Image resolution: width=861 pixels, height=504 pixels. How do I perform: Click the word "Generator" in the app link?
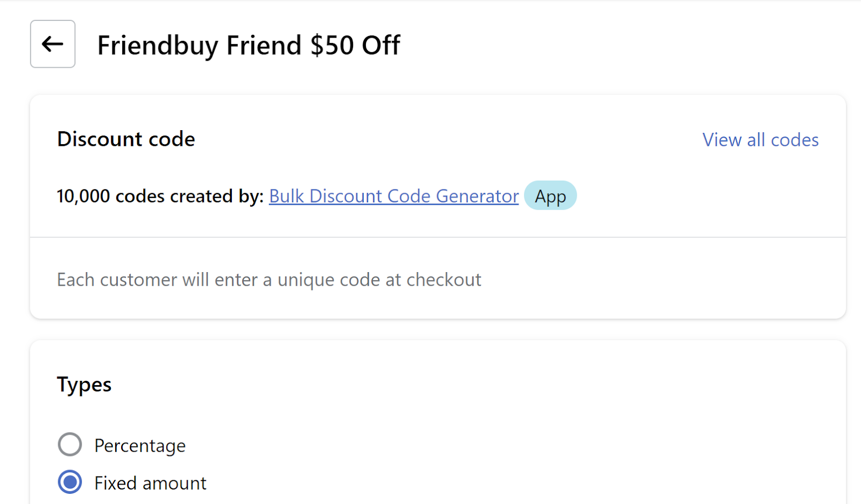(x=477, y=196)
